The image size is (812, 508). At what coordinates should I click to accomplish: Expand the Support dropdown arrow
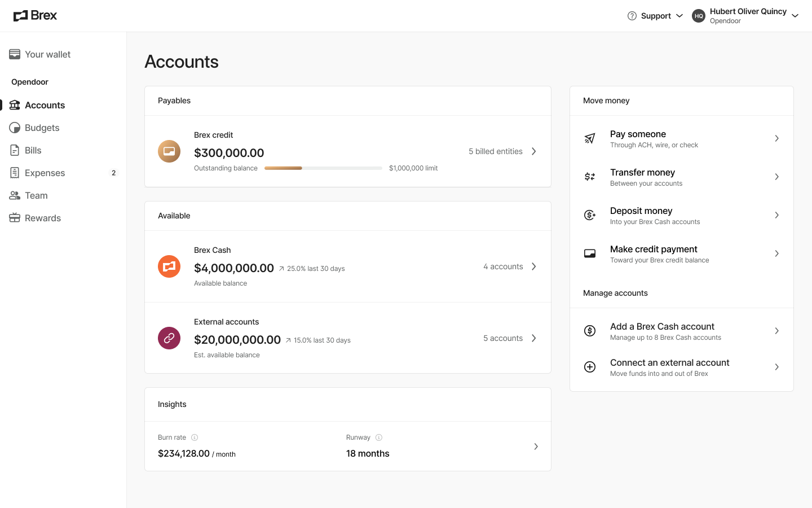pos(679,16)
